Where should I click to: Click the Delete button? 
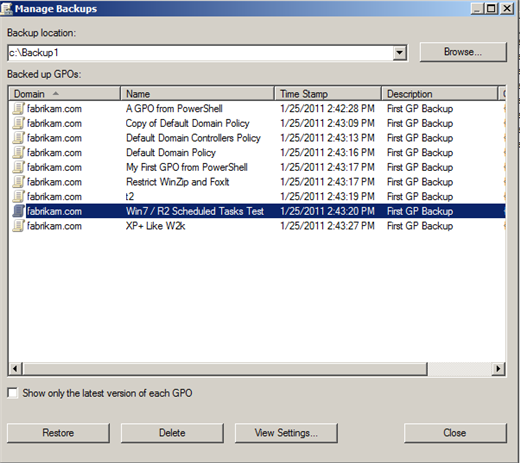pos(172,433)
